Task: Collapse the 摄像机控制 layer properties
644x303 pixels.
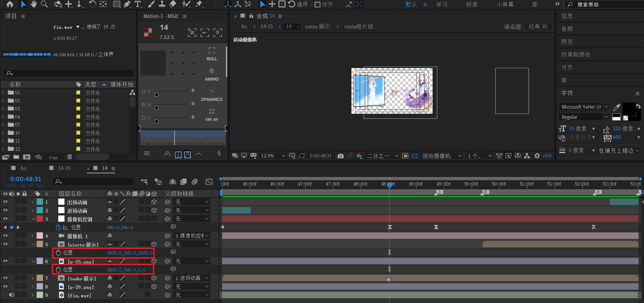Action: [33, 219]
